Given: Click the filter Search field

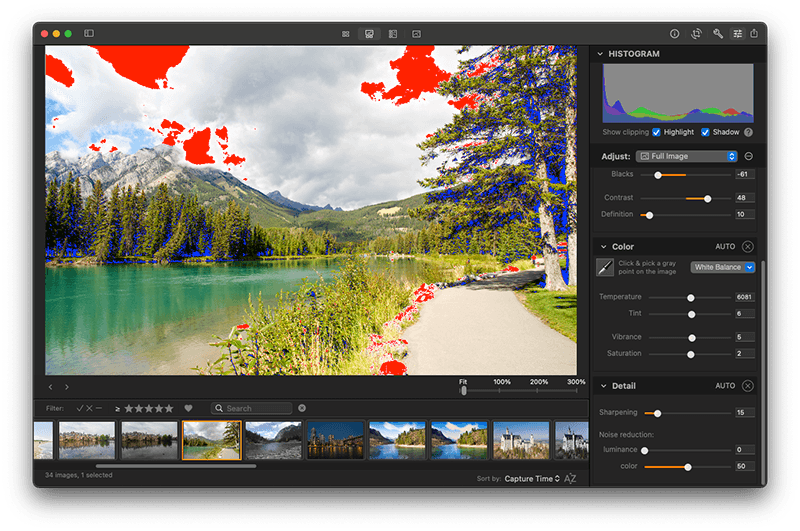Looking at the screenshot, I should (252, 408).
